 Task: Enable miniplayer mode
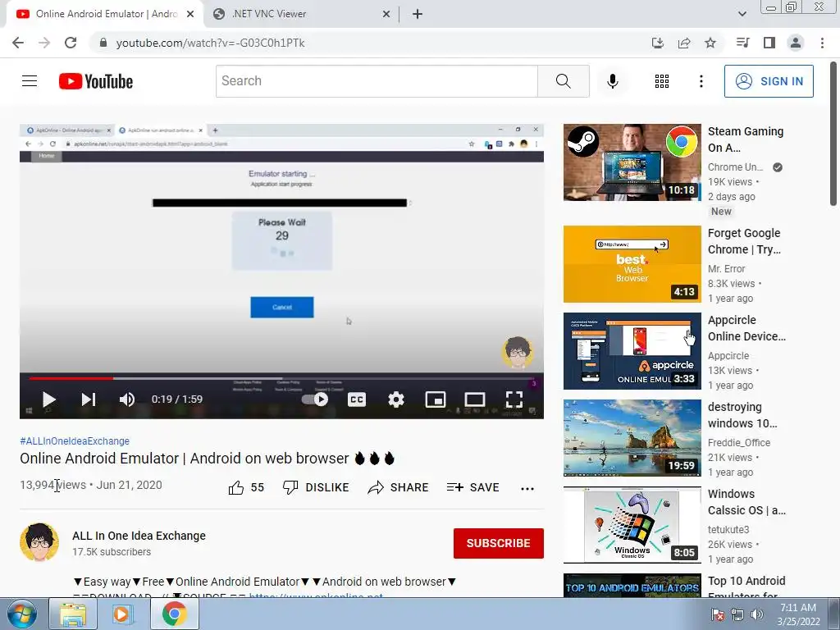436,399
